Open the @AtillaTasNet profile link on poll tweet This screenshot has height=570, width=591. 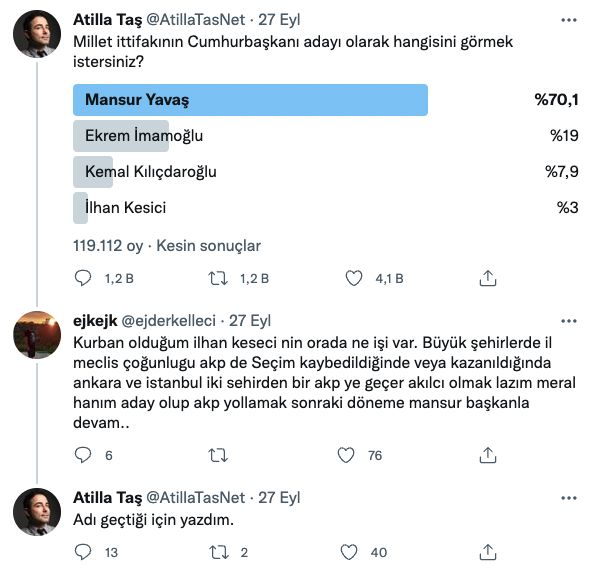196,20
